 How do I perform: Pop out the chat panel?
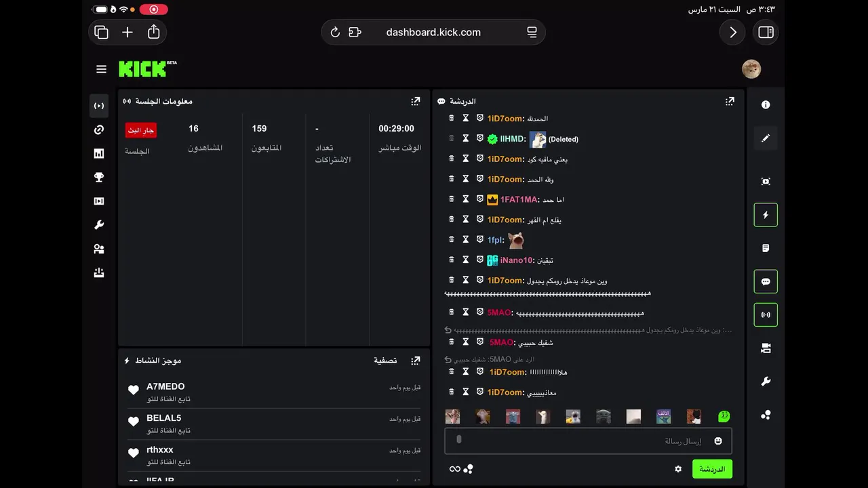coord(730,101)
